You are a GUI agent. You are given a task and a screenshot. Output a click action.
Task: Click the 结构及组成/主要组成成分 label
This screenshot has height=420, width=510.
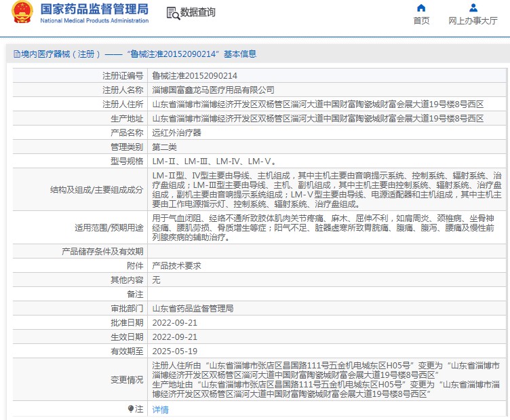point(96,190)
